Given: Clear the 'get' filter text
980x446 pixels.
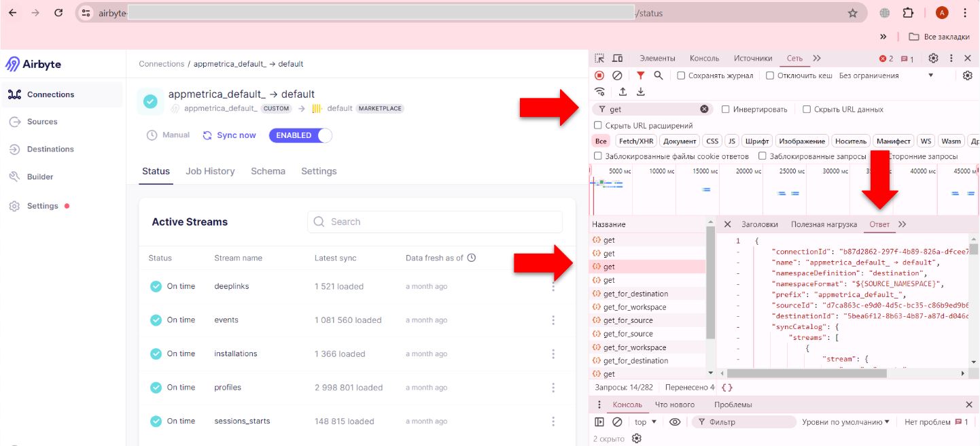Looking at the screenshot, I should point(704,109).
